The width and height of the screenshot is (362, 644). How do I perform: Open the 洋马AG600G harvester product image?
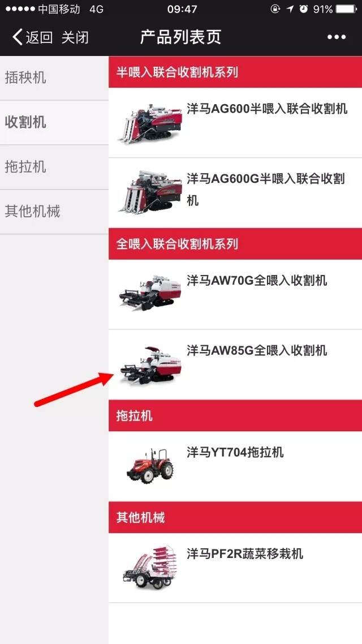click(150, 192)
